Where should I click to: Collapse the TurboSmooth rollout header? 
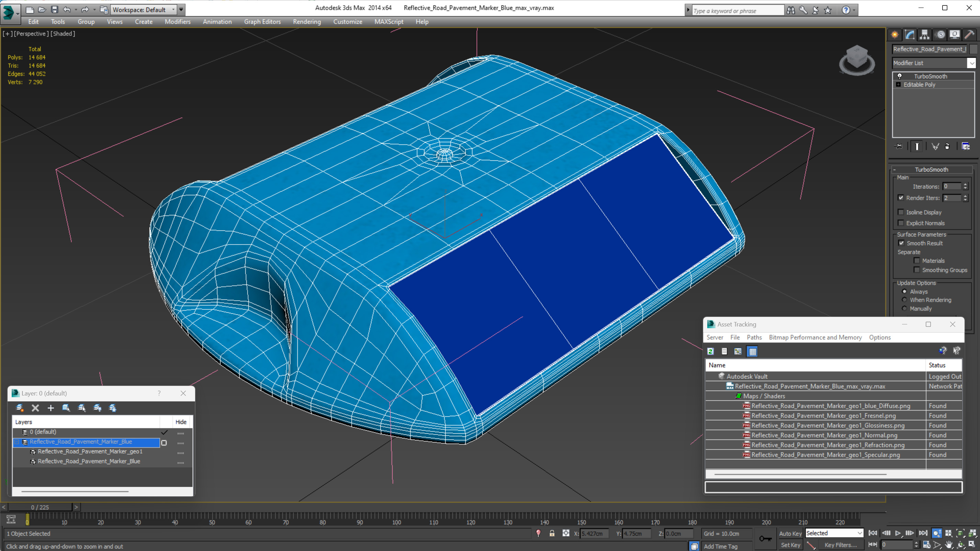[931, 170]
